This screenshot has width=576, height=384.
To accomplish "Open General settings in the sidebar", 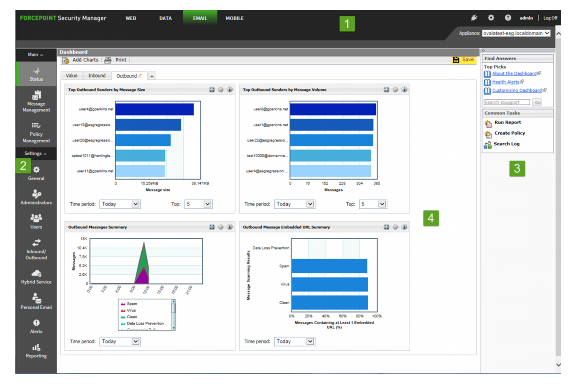I will [x=36, y=173].
